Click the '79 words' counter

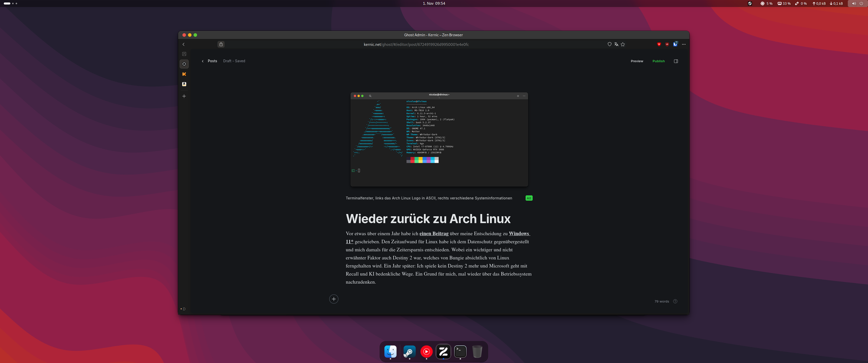click(x=661, y=301)
